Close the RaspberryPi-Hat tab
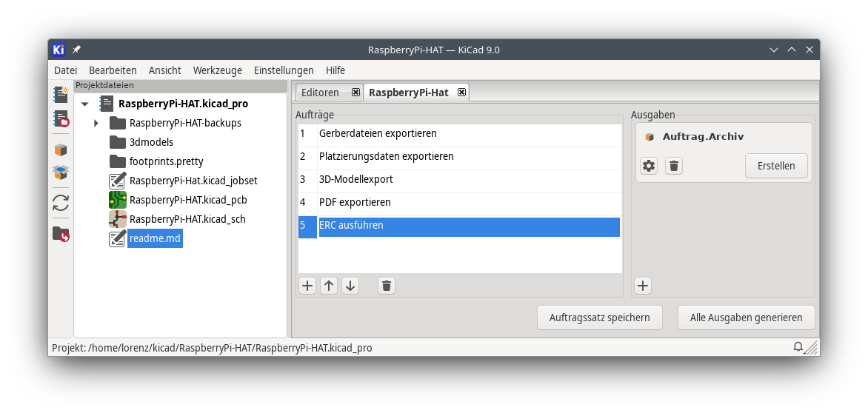Screen dimensions: 868x413 (x=461, y=93)
